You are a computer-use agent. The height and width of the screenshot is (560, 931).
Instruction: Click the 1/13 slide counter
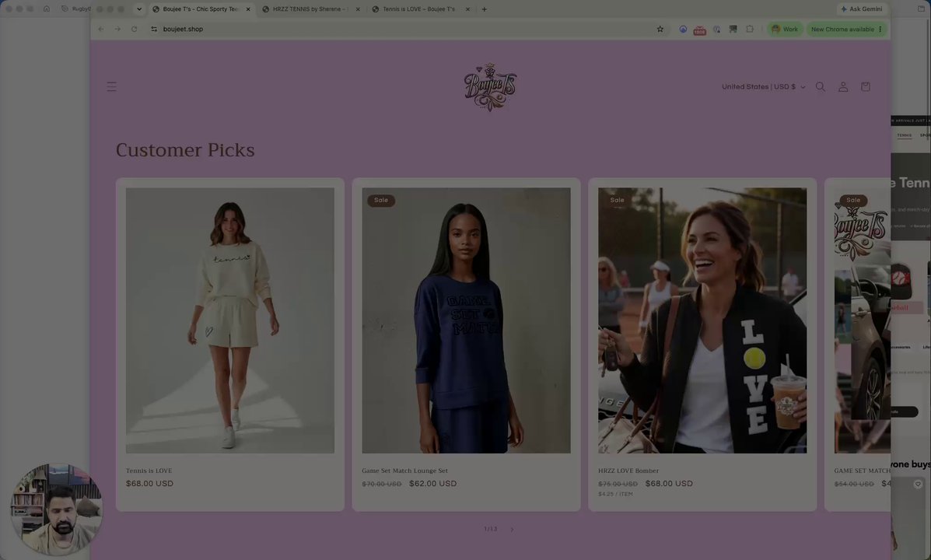coord(491,529)
